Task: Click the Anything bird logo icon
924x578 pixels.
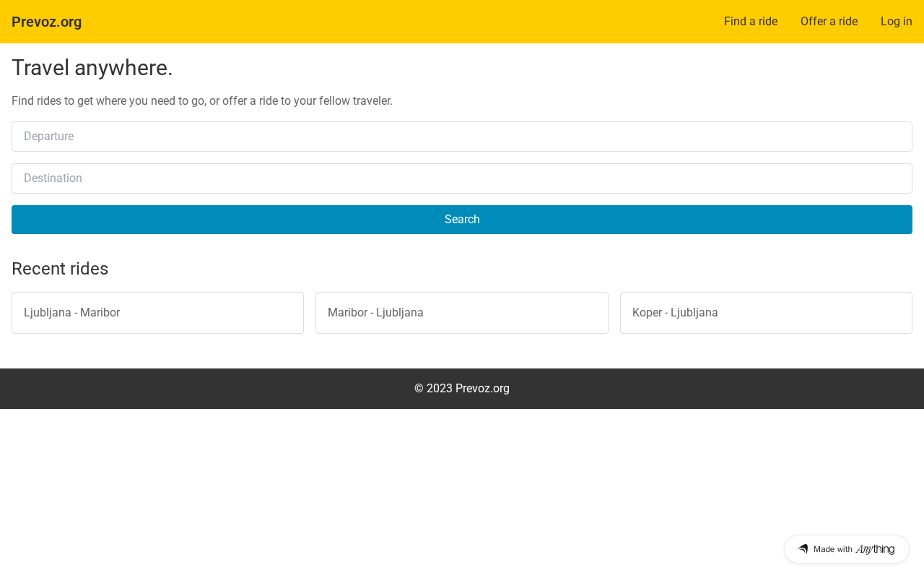Action: click(x=803, y=549)
